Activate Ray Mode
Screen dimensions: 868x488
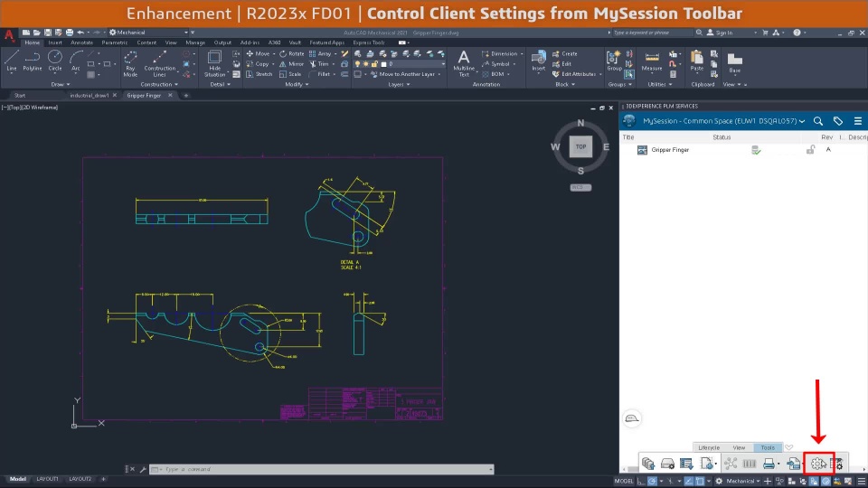click(x=130, y=63)
